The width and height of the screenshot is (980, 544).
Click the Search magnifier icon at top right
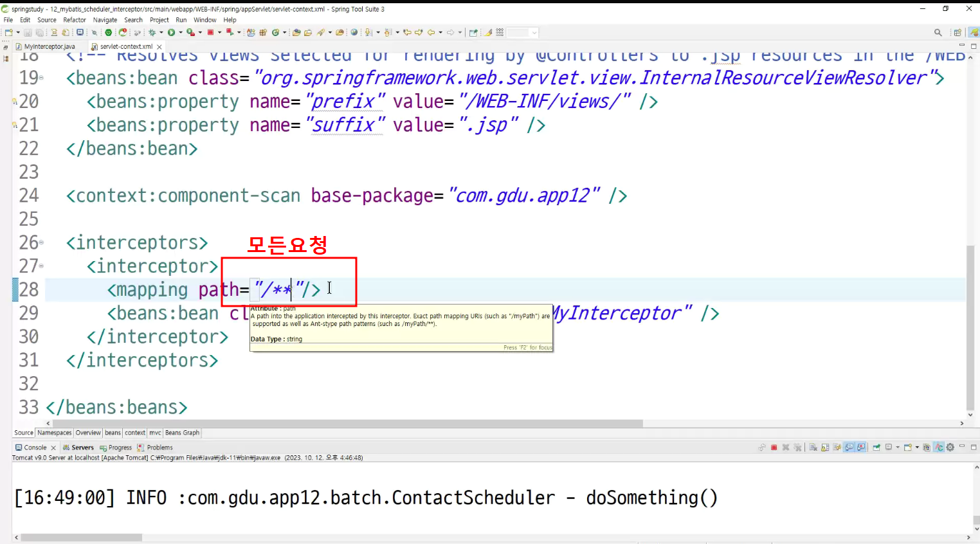click(938, 32)
